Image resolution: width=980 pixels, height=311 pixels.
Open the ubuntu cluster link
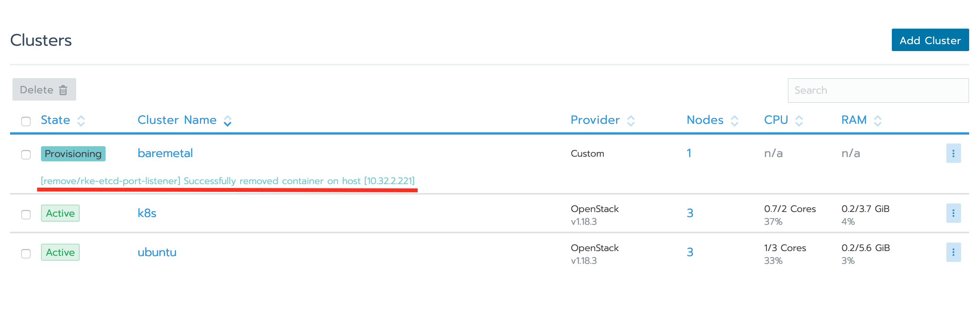[x=157, y=252]
